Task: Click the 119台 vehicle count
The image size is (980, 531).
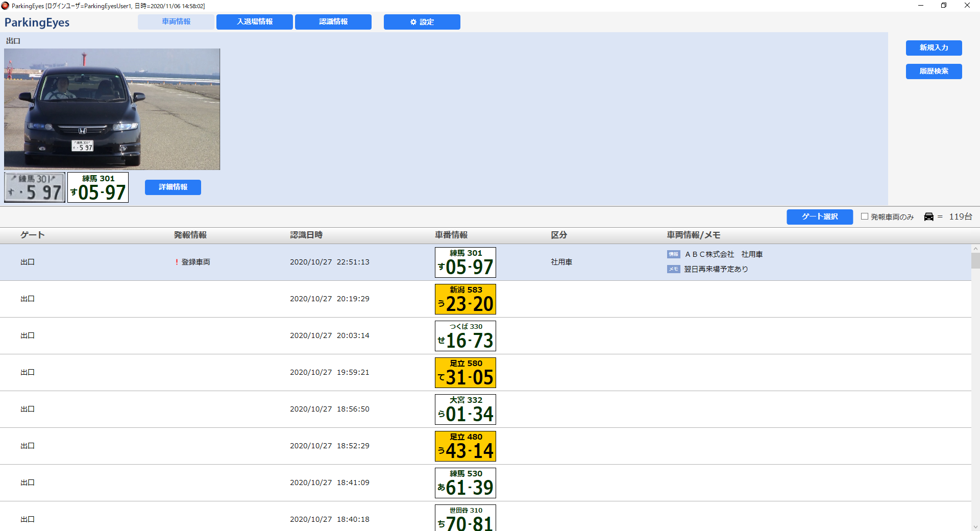Action: click(x=961, y=217)
